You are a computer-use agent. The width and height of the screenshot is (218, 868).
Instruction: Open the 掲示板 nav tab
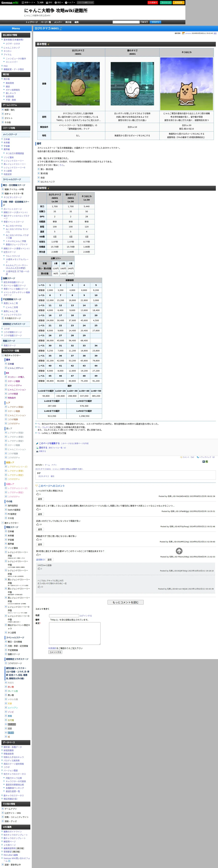(68, 22)
